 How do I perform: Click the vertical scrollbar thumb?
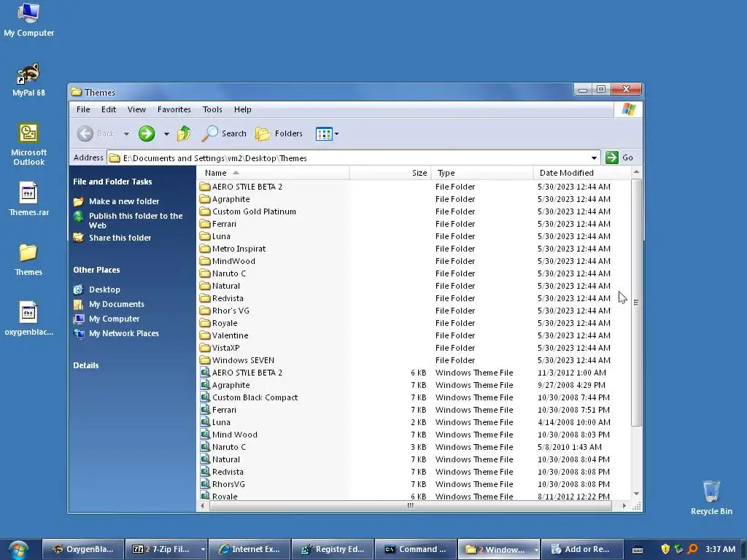click(636, 303)
